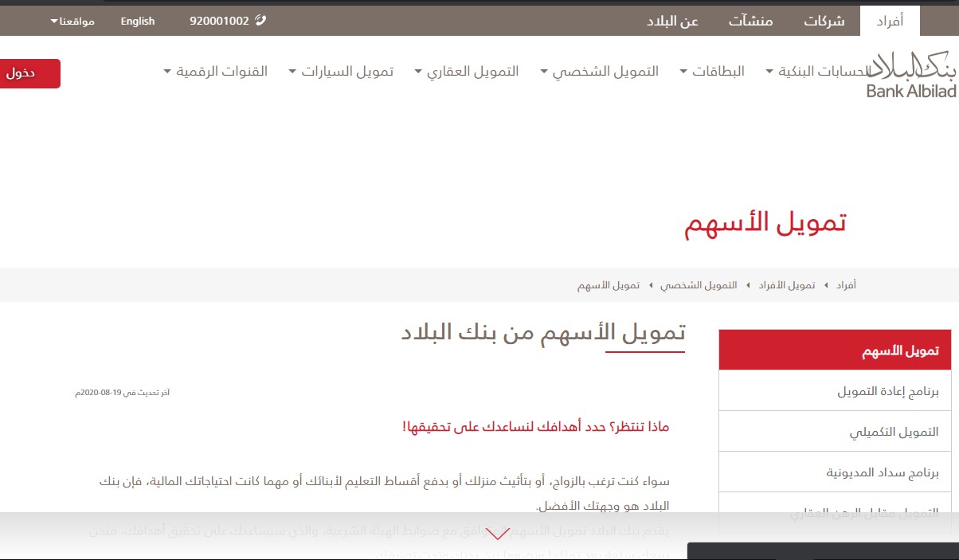Click تمويل الأفراد in the breadcrumb
This screenshot has width=959, height=560.
tap(787, 285)
